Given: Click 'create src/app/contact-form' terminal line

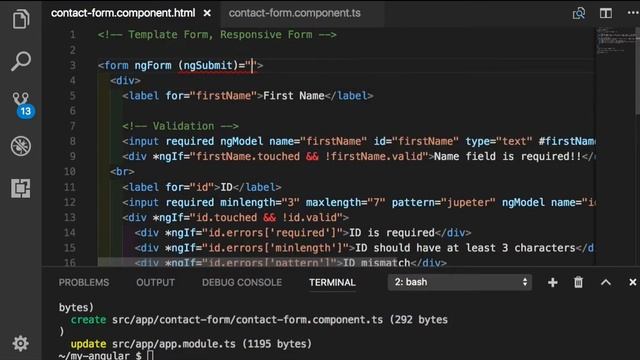Looking at the screenshot, I should coord(259,320).
